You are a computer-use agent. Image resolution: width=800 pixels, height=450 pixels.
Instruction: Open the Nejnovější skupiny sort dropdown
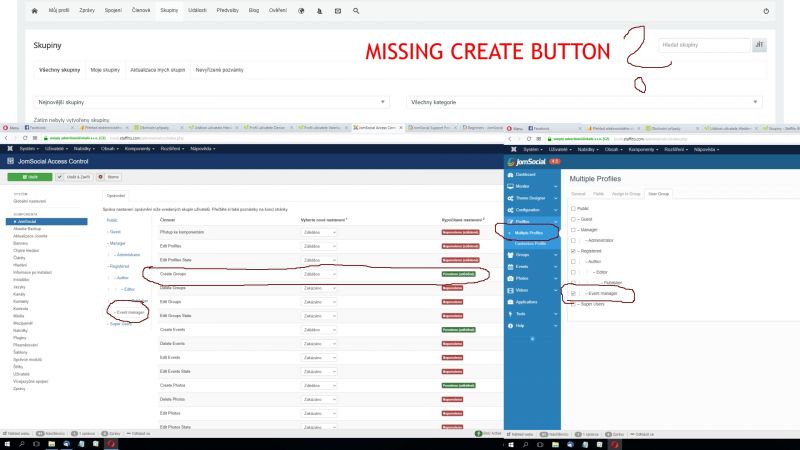pos(211,102)
